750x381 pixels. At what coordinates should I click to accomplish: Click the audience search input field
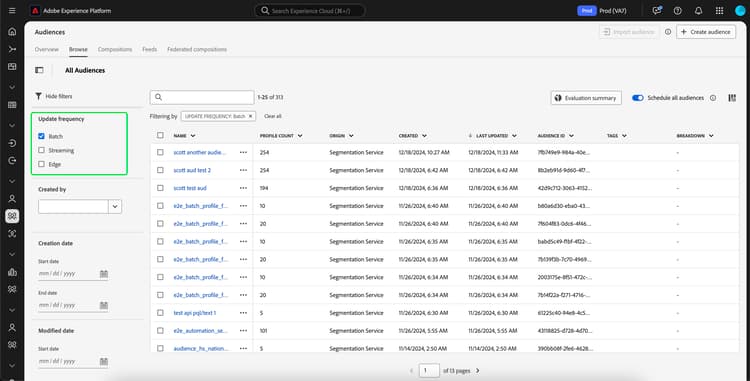[202, 98]
